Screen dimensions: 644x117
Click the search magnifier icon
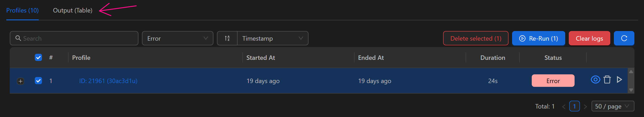tap(18, 38)
